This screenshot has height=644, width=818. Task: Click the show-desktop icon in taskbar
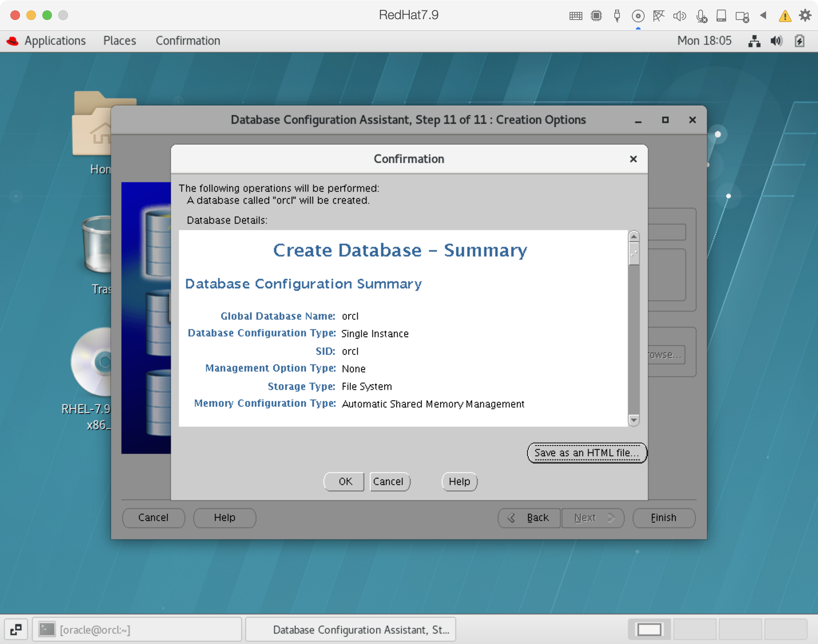16,630
